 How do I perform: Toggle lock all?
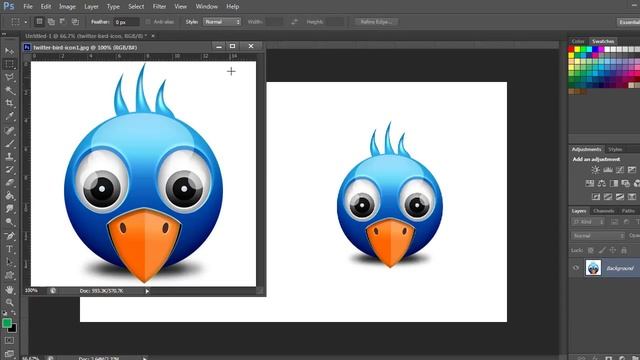(624, 250)
